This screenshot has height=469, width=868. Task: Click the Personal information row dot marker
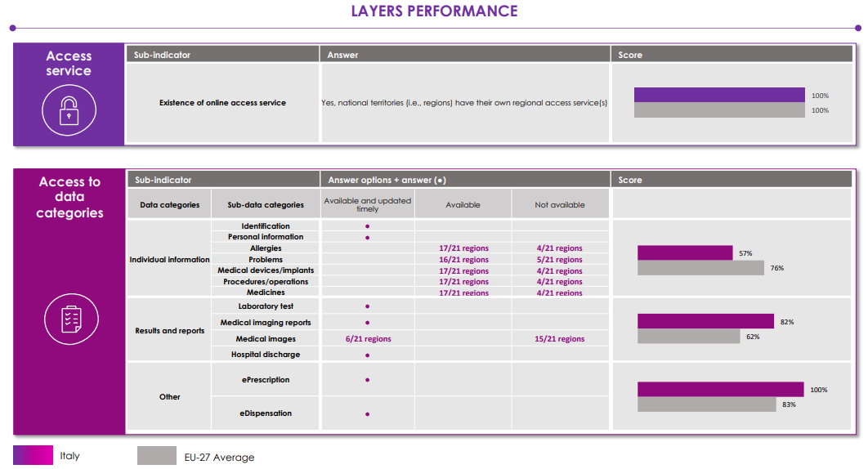[x=368, y=238]
